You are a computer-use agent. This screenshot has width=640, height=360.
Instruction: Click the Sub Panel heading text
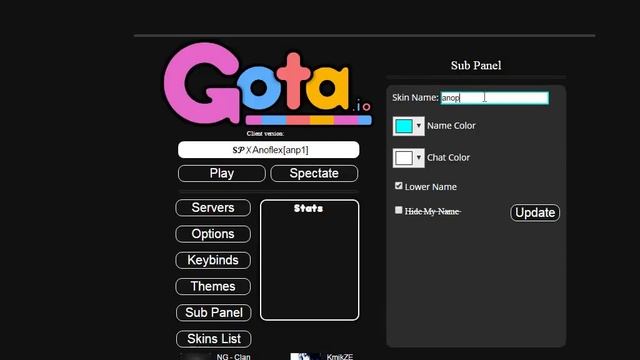pyautogui.click(x=476, y=65)
